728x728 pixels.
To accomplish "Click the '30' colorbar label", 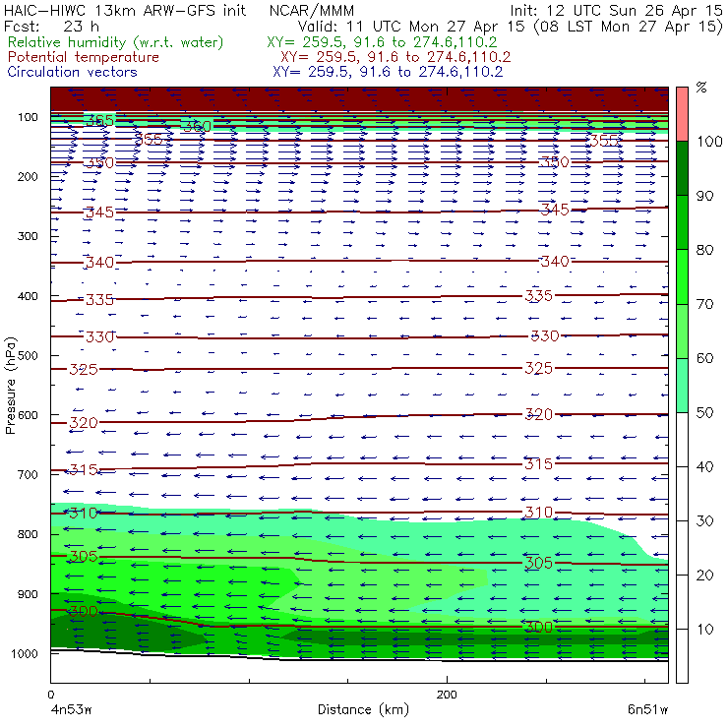I will [x=704, y=521].
